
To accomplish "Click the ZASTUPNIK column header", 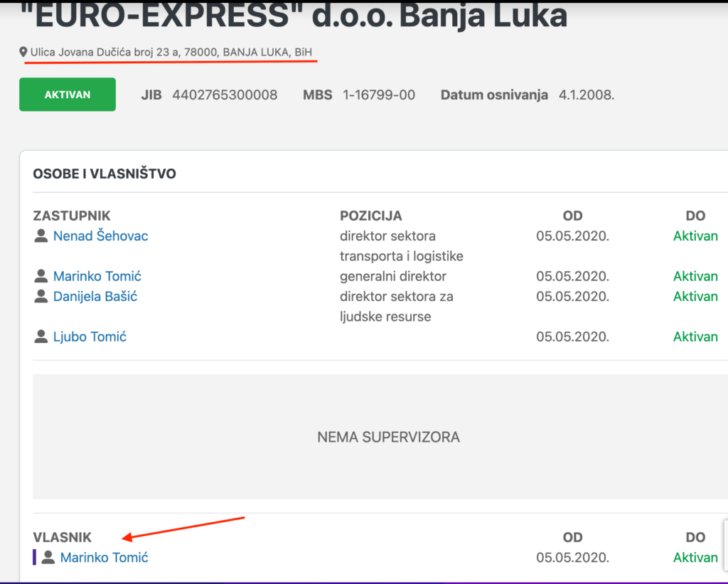I will pyautogui.click(x=72, y=216).
